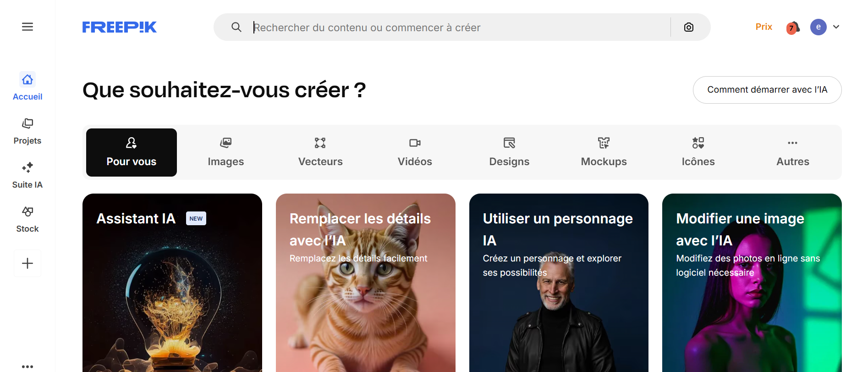This screenshot has height=372, width=868.
Task: Click the Freepik logo
Action: click(120, 27)
